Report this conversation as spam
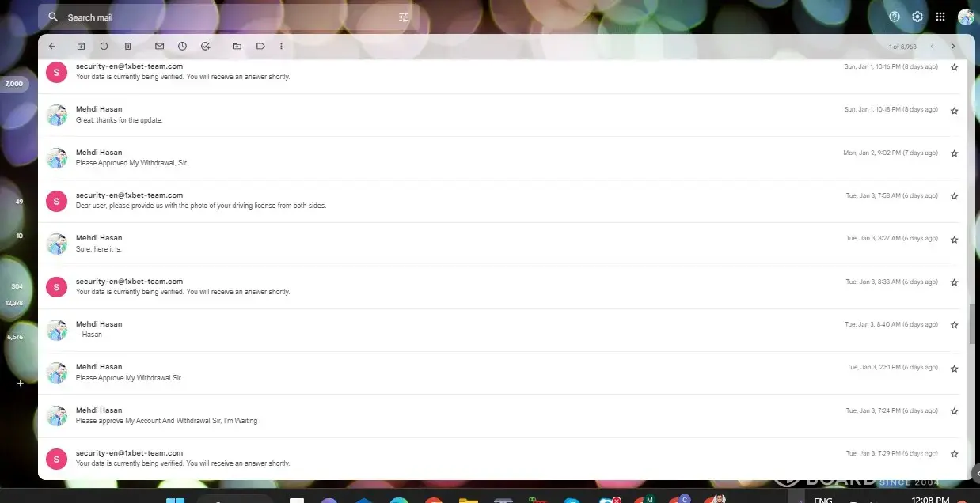This screenshot has height=503, width=980. [x=104, y=47]
